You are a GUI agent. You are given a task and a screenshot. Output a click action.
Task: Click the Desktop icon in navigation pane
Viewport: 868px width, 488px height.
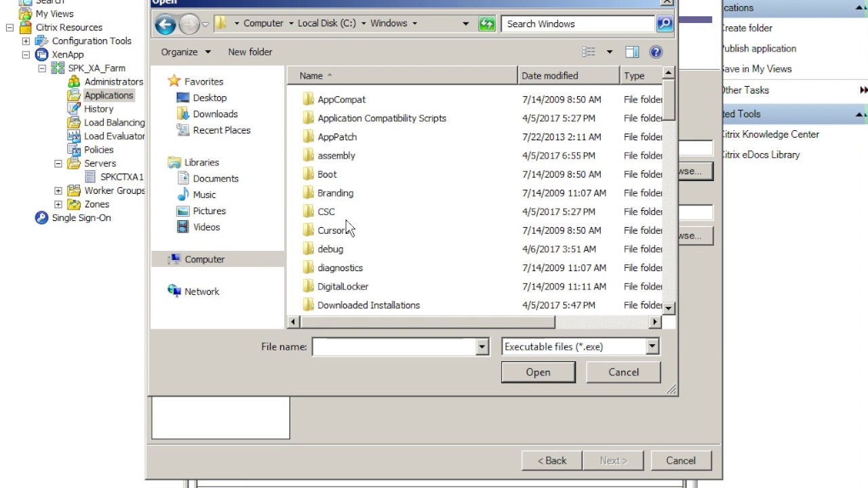pos(182,98)
